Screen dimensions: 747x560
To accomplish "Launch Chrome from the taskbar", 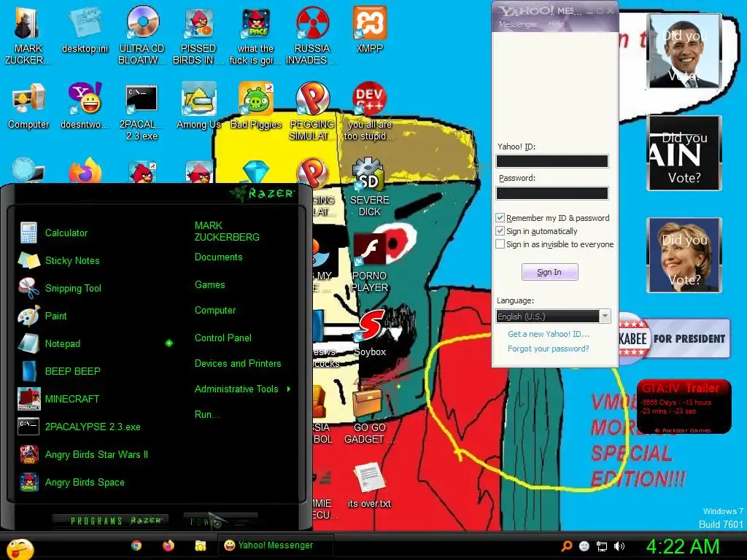I will coord(136,545).
